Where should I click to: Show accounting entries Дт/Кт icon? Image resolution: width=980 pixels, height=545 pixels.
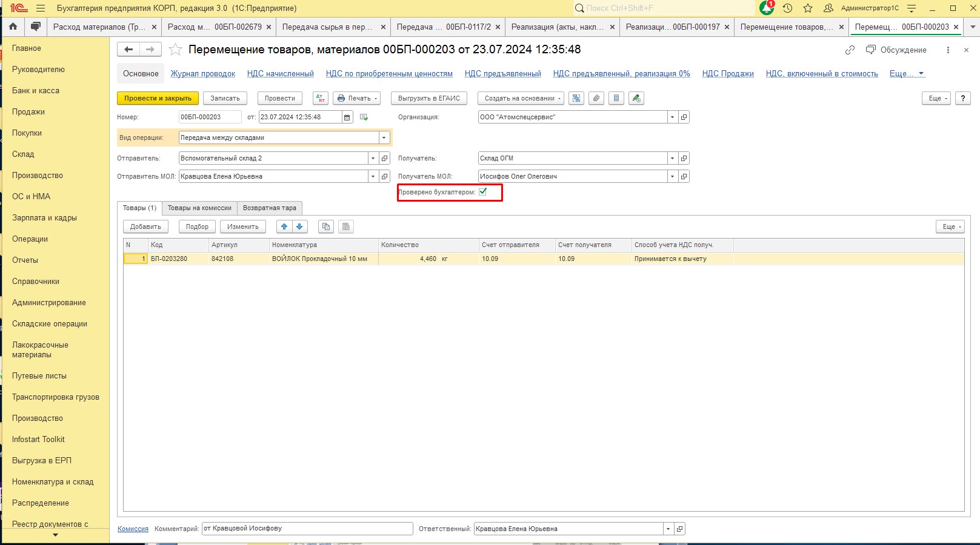[321, 98]
